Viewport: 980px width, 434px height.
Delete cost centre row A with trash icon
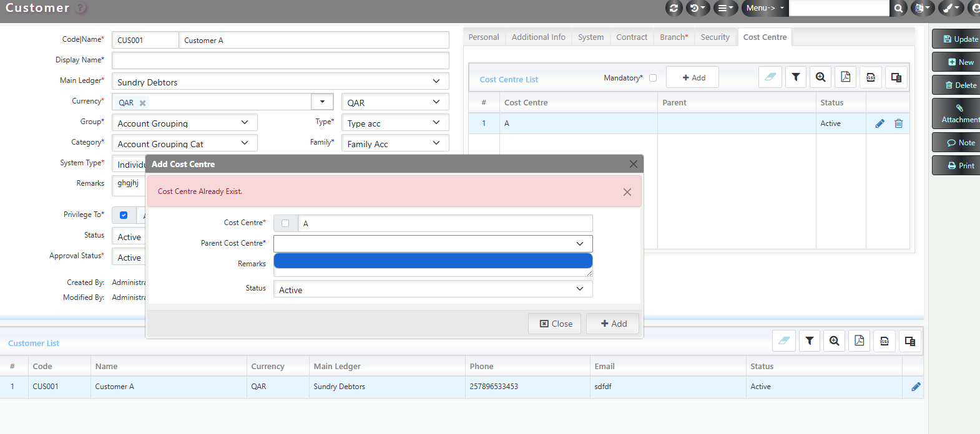click(899, 123)
